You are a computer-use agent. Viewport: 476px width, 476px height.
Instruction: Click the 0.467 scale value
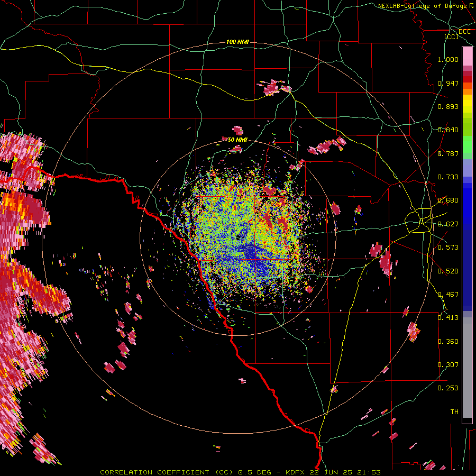pyautogui.click(x=448, y=295)
